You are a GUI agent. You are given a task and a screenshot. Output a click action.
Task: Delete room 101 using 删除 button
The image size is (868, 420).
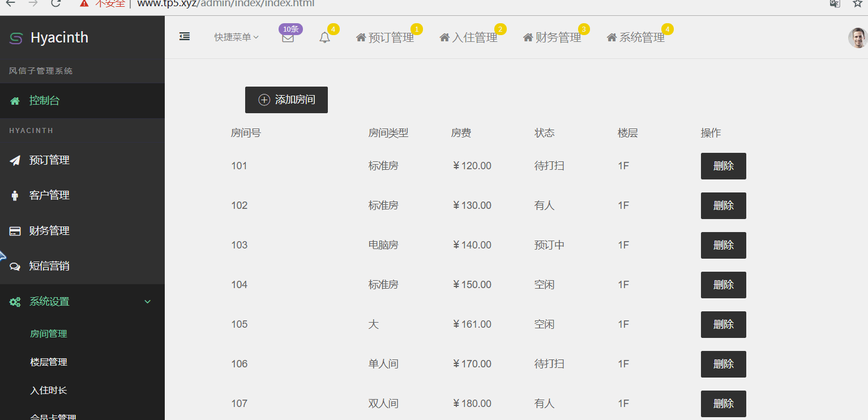point(723,166)
